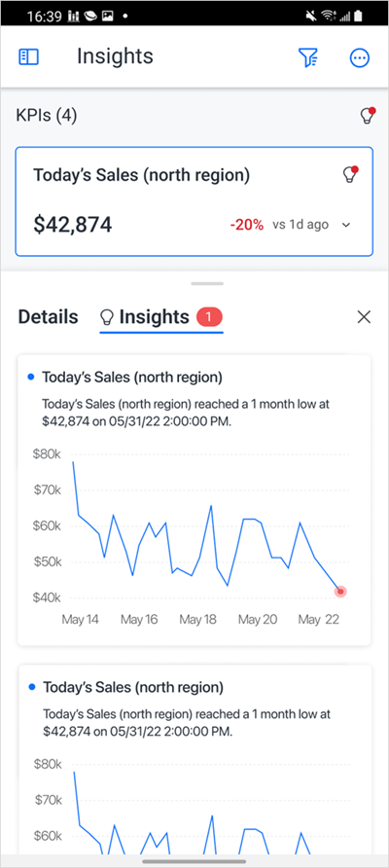
Task: Click lightbulb icon on Today's Sales card
Action: (x=348, y=174)
